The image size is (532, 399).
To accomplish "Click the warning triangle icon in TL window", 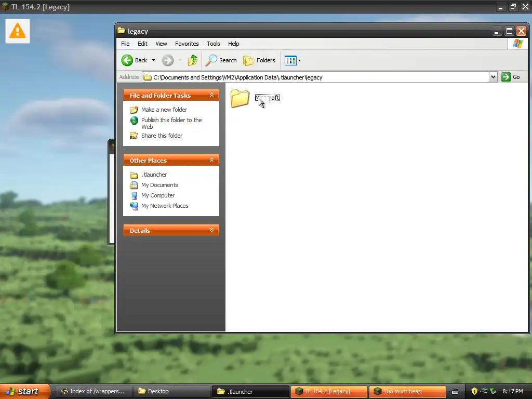I will tap(17, 31).
